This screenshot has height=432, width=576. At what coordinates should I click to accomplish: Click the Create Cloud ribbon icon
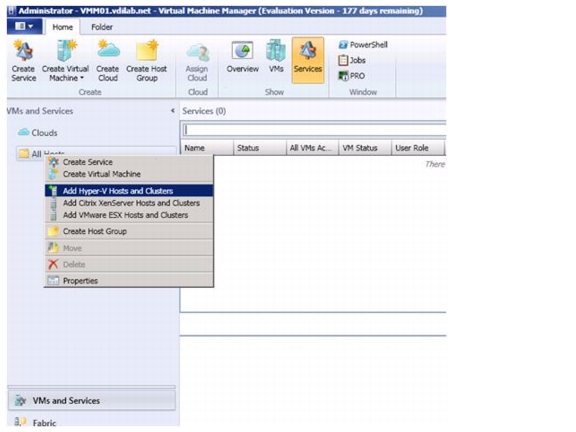click(x=108, y=61)
